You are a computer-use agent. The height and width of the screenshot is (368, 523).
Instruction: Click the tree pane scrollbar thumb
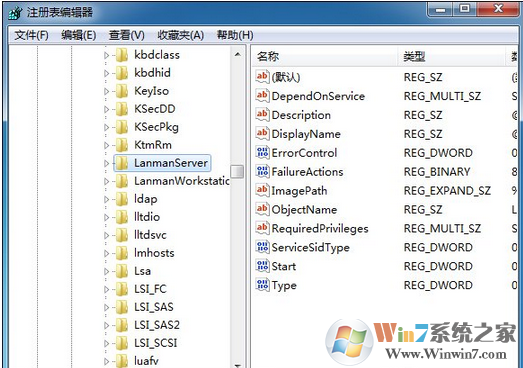[237, 172]
